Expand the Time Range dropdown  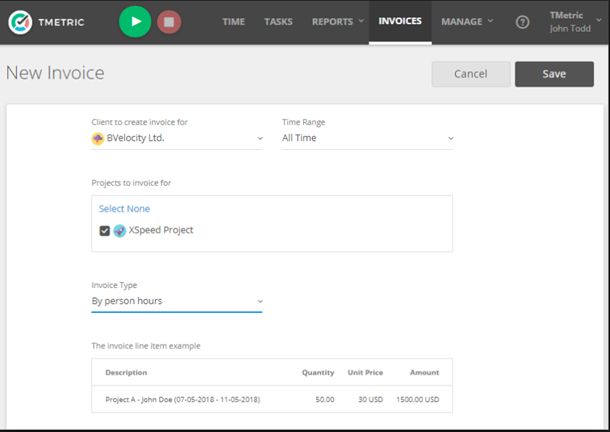tap(367, 138)
